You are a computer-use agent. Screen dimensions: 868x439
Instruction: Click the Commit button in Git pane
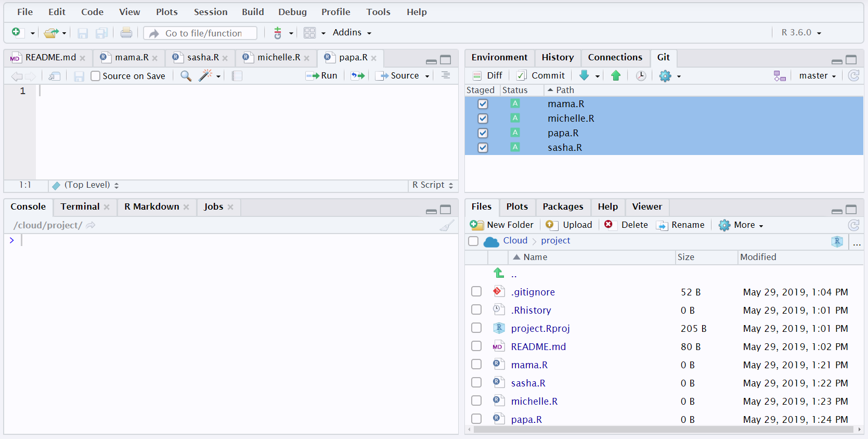[x=541, y=75]
